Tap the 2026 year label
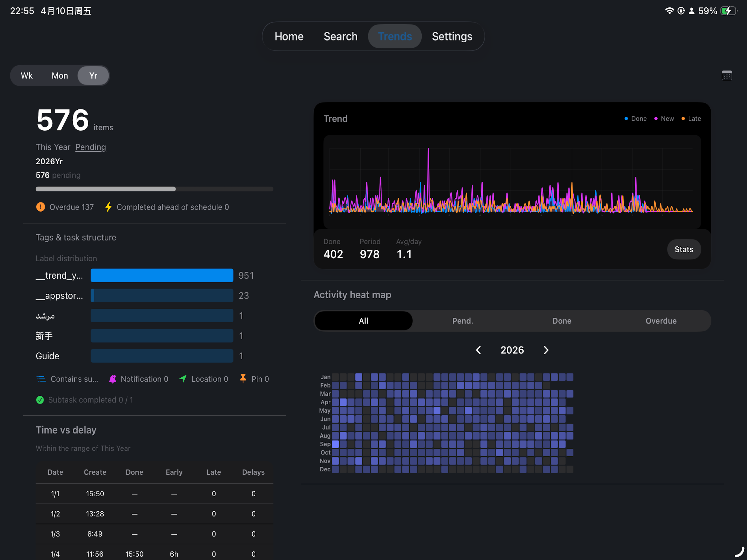 click(x=512, y=350)
